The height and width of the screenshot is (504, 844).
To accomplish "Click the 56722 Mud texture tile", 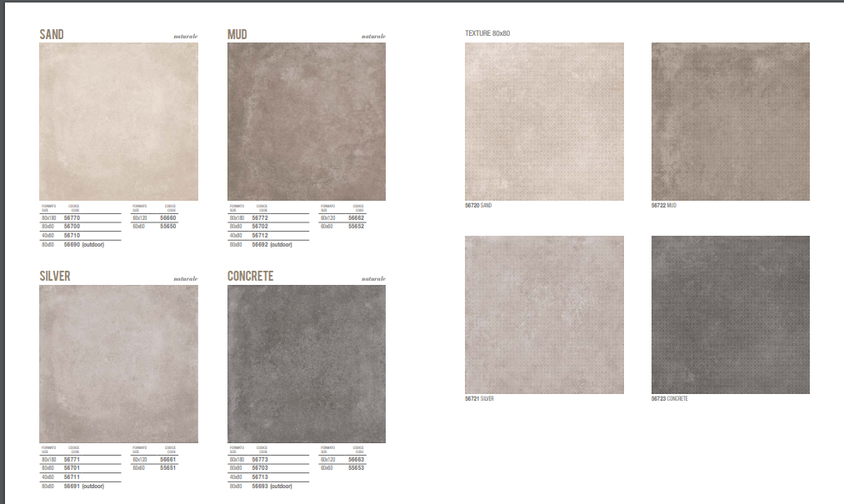I will (730, 122).
